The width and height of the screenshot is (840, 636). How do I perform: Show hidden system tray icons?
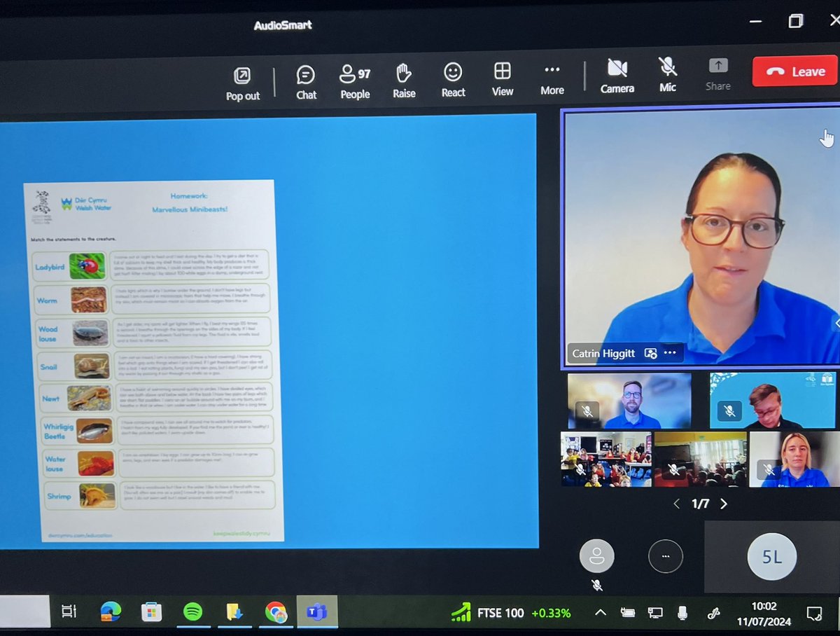[x=601, y=613]
